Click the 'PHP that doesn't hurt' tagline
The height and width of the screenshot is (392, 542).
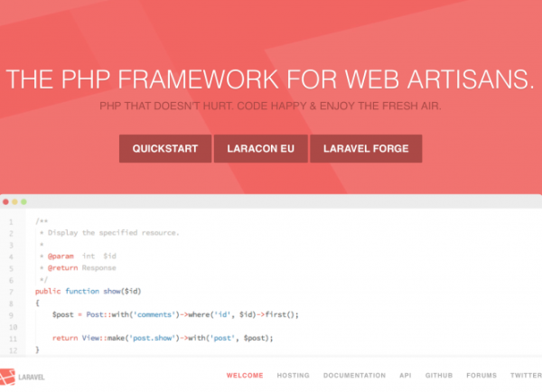pos(270,106)
